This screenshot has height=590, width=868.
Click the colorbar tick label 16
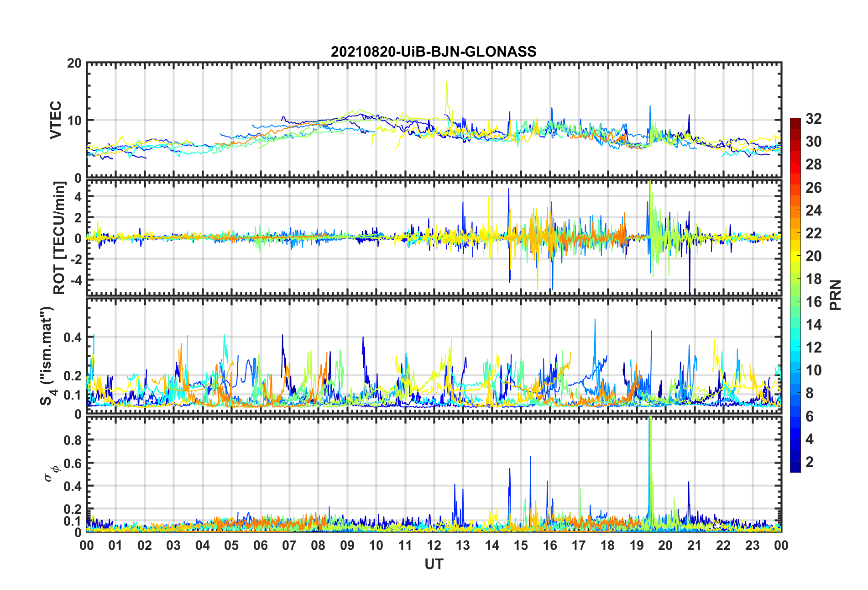[x=814, y=302]
